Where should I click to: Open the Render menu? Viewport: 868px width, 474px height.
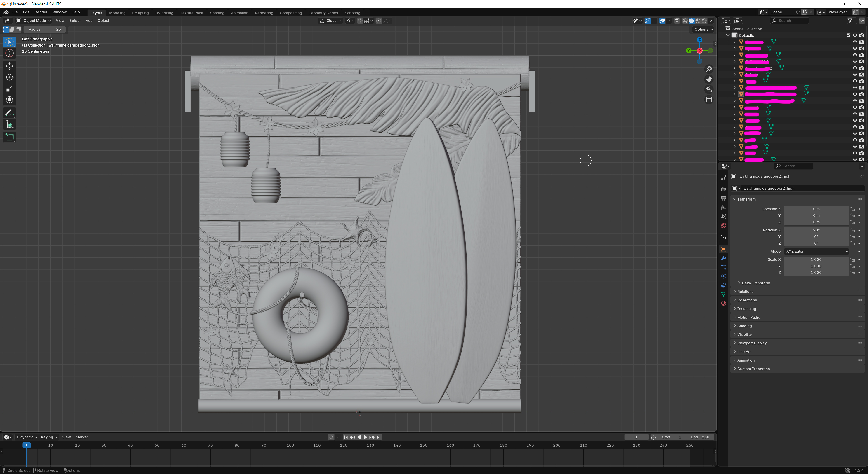point(41,12)
